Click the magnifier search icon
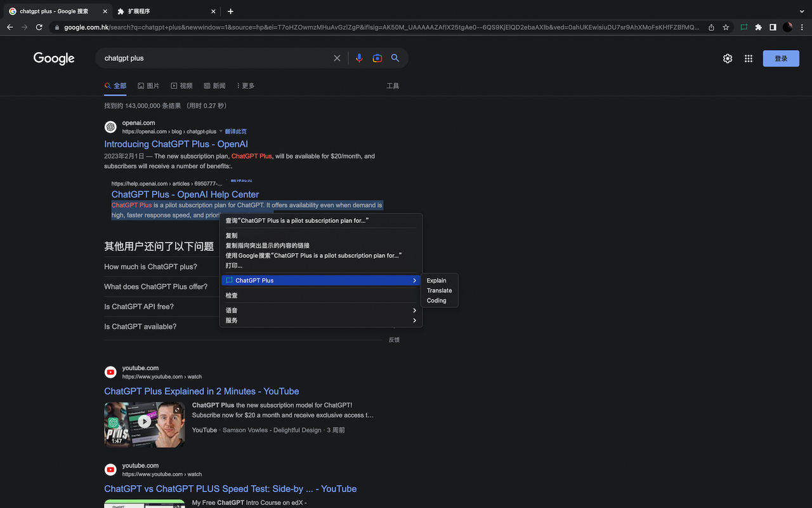This screenshot has width=812, height=508. click(395, 58)
